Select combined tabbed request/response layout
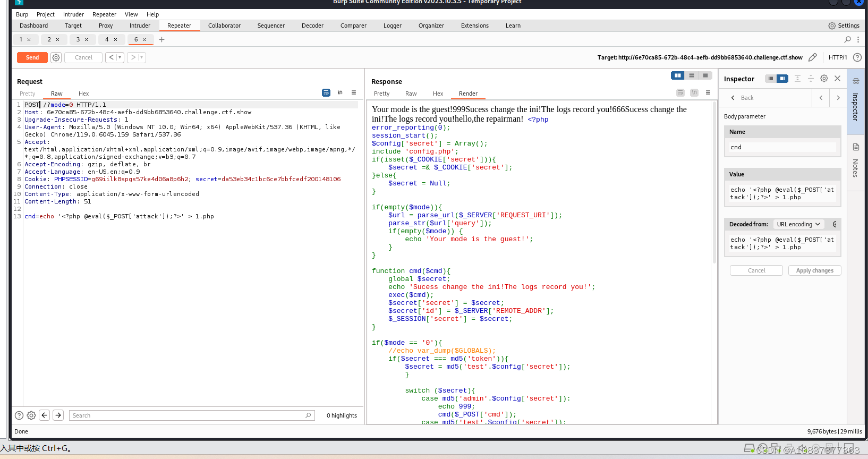 (705, 75)
